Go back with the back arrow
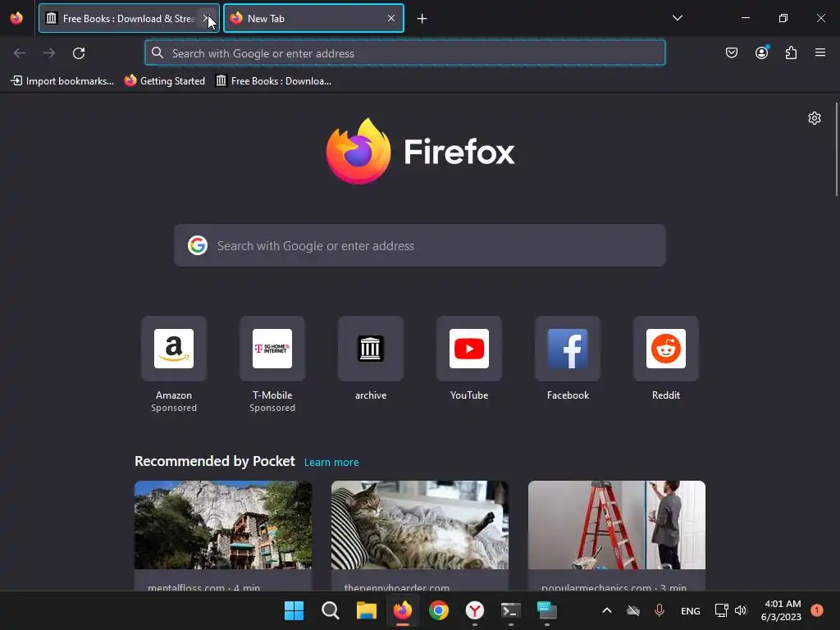Screen dimensions: 840x630 pos(20,53)
